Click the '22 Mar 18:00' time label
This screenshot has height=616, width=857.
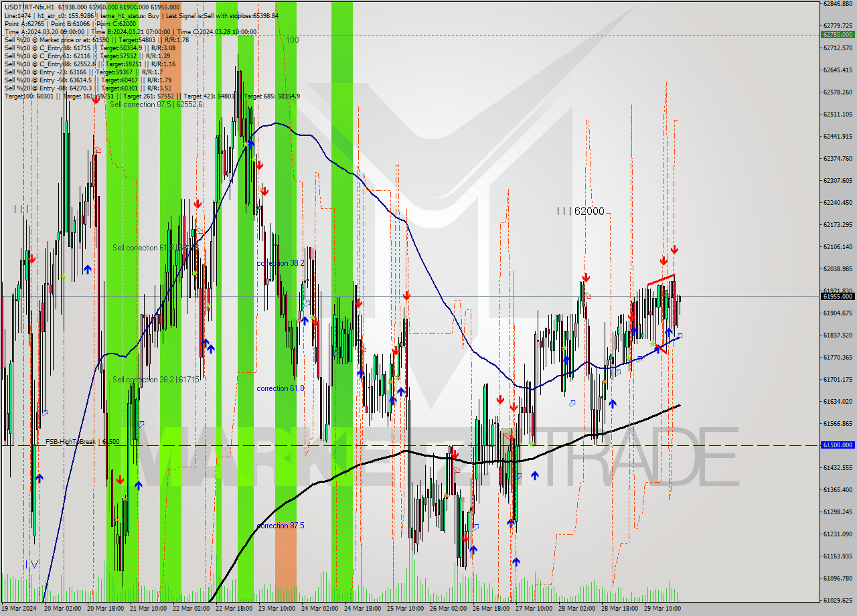click(x=234, y=609)
